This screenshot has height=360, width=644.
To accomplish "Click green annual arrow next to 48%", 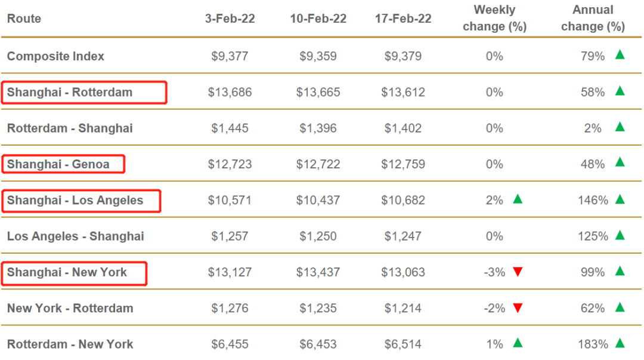I will 620,162.
